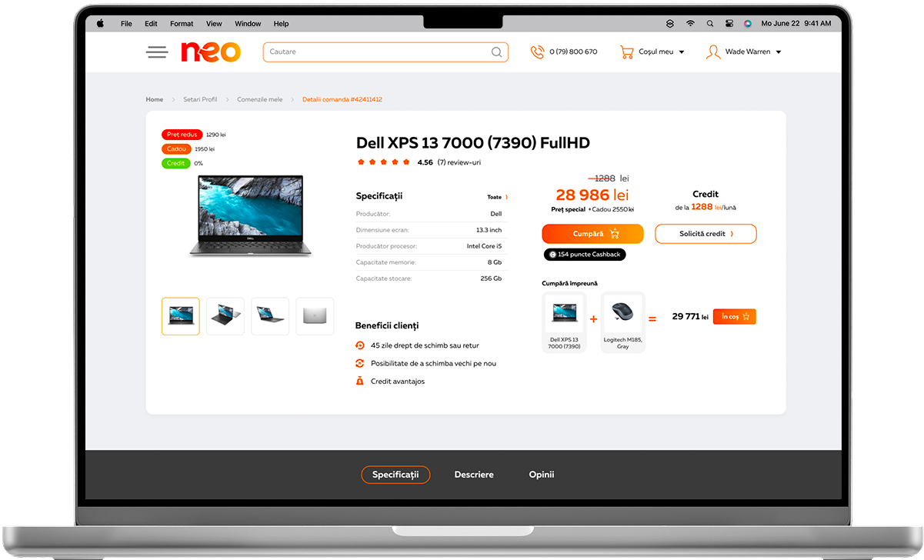
Task: Open the Format menu
Action: click(x=182, y=24)
